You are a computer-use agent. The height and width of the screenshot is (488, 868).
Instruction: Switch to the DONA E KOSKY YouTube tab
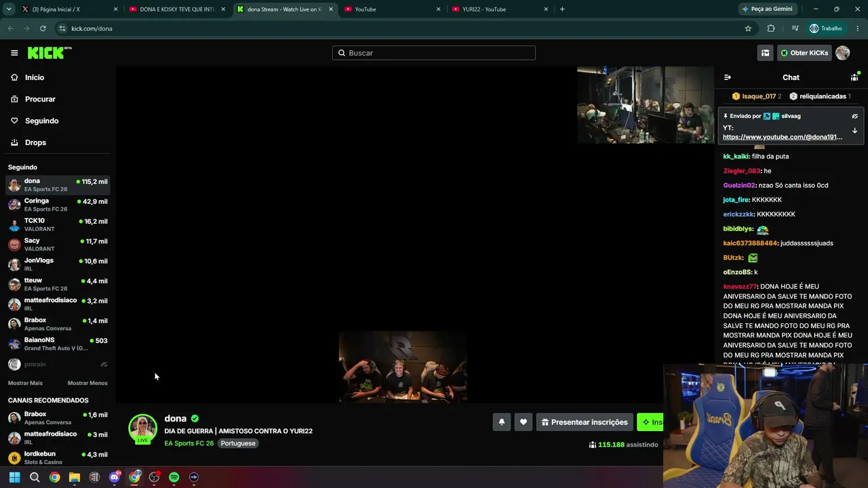coord(178,9)
